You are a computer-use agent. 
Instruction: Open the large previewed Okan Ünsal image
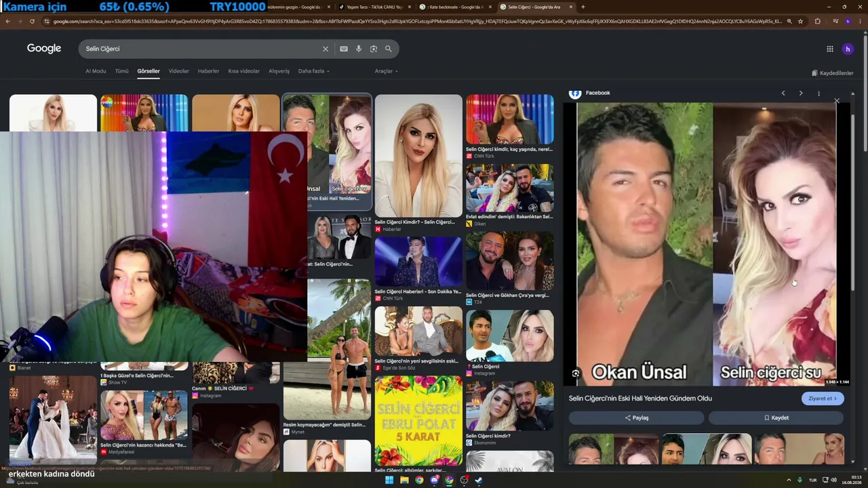(707, 244)
